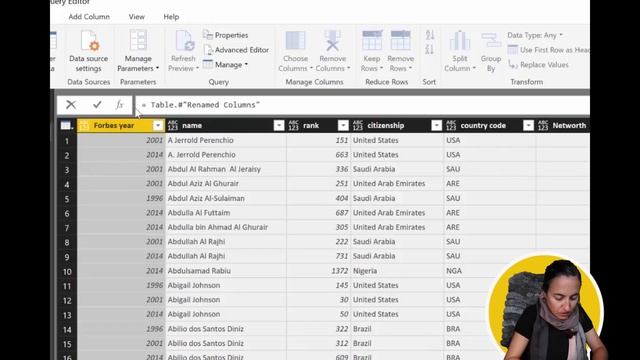
Task: Click the fx formula icon
Action: (120, 105)
